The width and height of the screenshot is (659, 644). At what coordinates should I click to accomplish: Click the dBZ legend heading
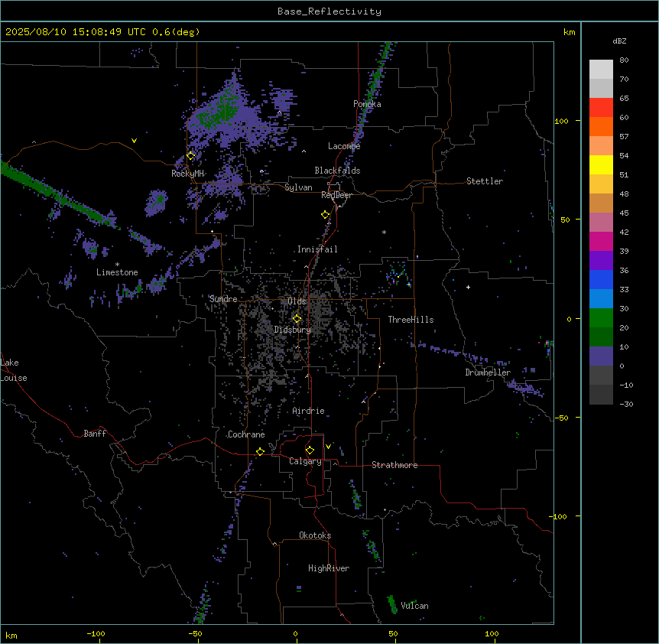click(x=619, y=41)
